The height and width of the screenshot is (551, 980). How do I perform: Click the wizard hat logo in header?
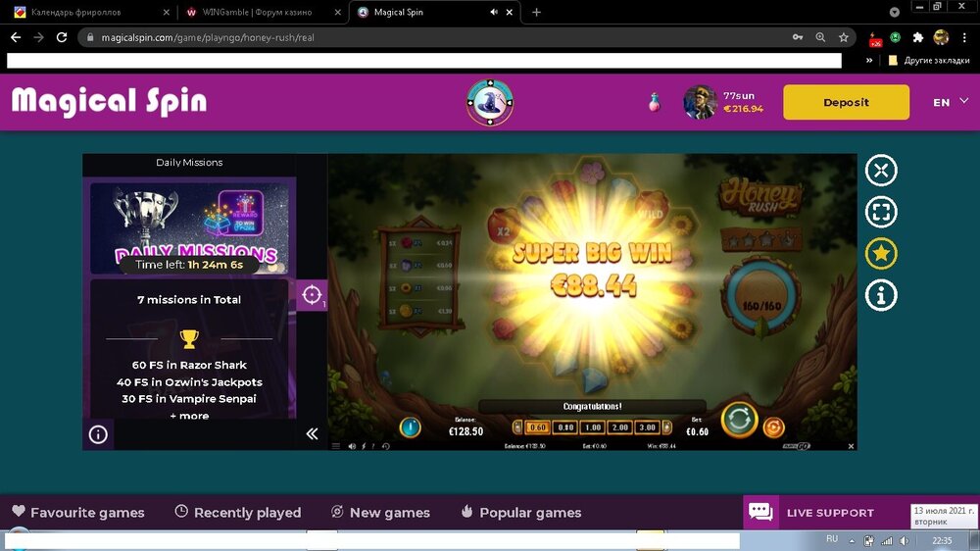click(x=489, y=102)
